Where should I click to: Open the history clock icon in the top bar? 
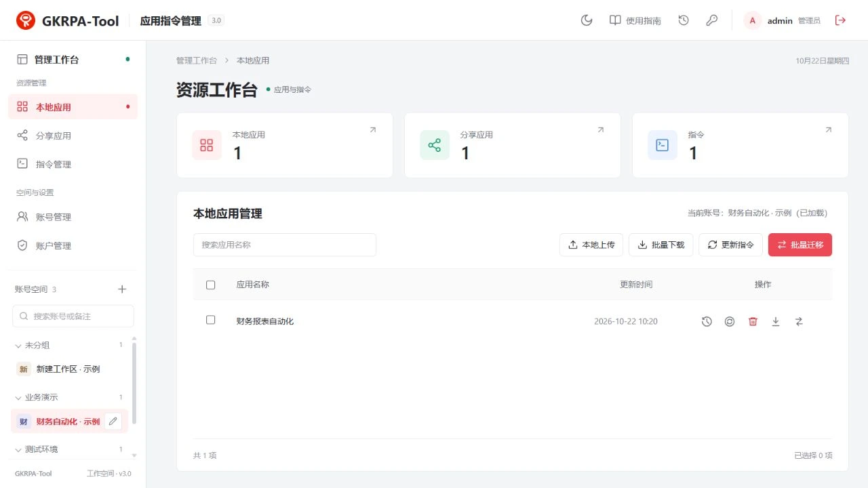684,20
